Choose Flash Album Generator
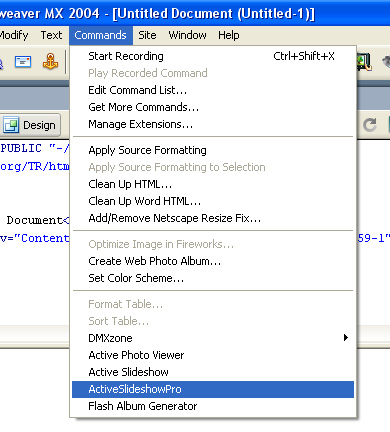 click(213, 406)
